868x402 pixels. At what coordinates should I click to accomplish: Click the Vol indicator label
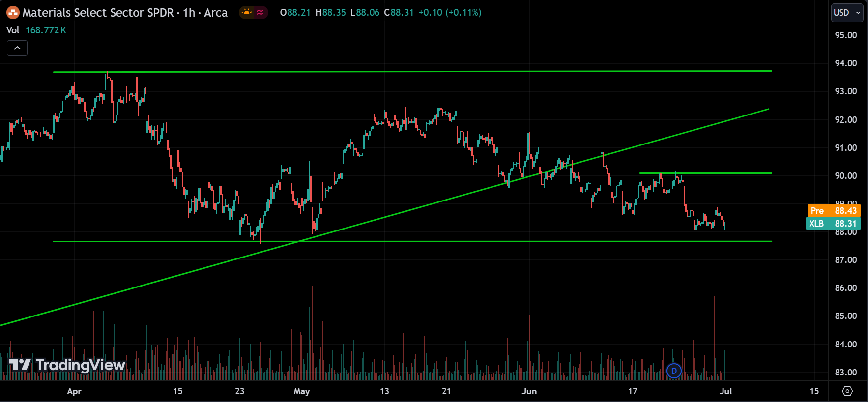coord(13,30)
